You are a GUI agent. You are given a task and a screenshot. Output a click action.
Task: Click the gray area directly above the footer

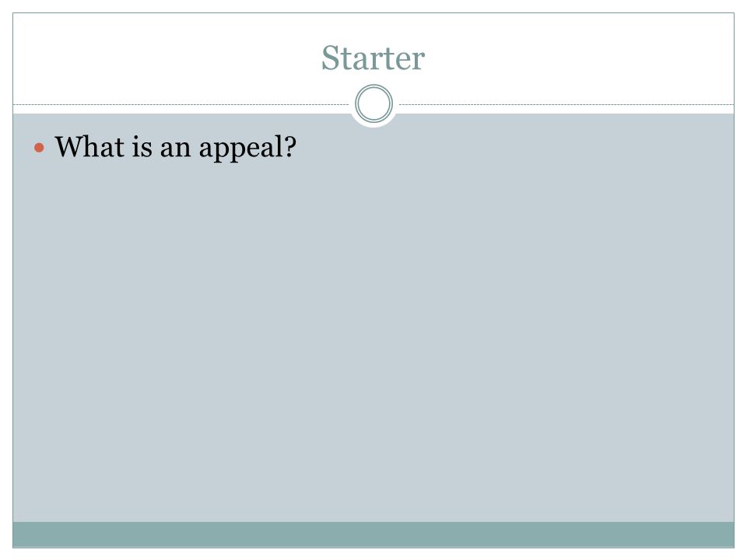[373, 509]
